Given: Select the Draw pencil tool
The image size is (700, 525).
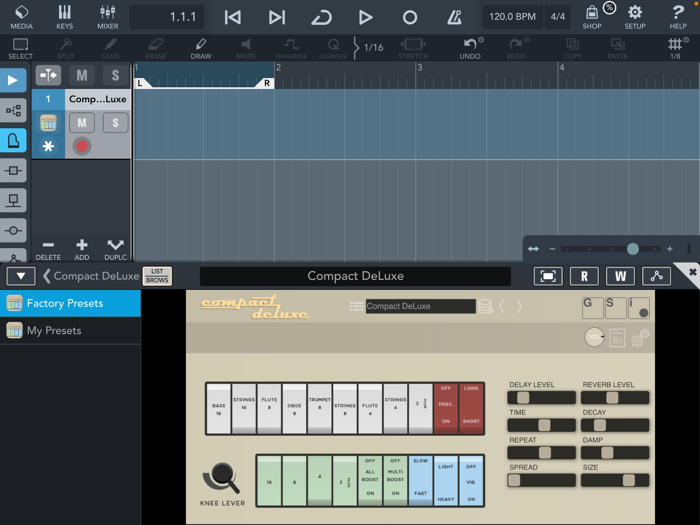Looking at the screenshot, I should (x=200, y=48).
